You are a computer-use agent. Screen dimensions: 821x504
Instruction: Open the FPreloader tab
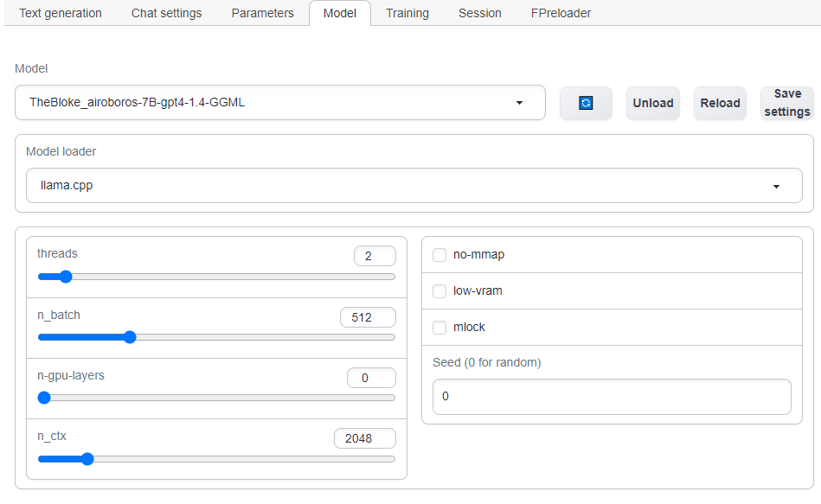[561, 13]
